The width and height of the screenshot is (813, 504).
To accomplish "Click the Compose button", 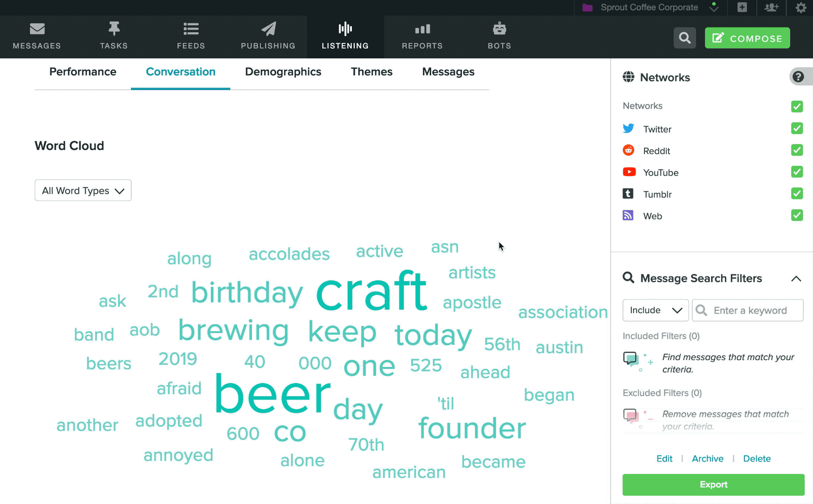I will (747, 38).
